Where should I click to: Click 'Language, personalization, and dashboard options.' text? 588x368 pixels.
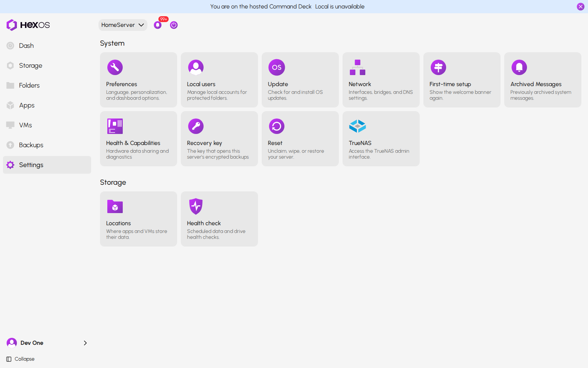136,95
